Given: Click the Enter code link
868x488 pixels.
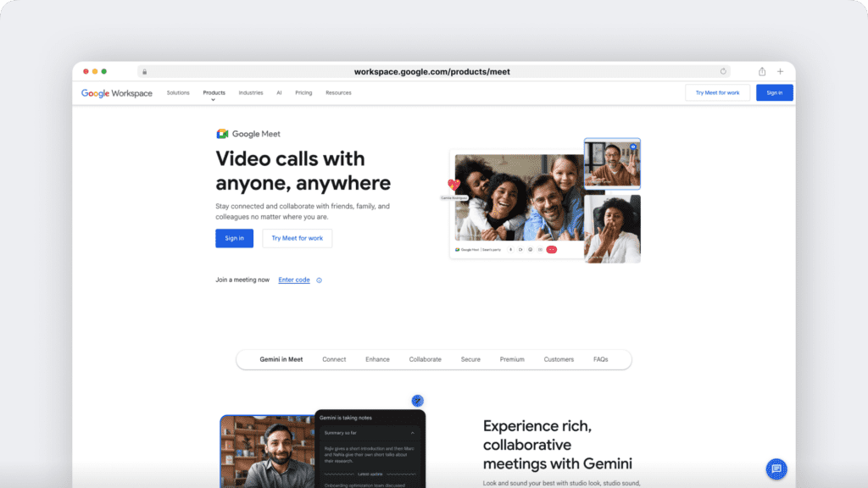Looking at the screenshot, I should (x=293, y=280).
